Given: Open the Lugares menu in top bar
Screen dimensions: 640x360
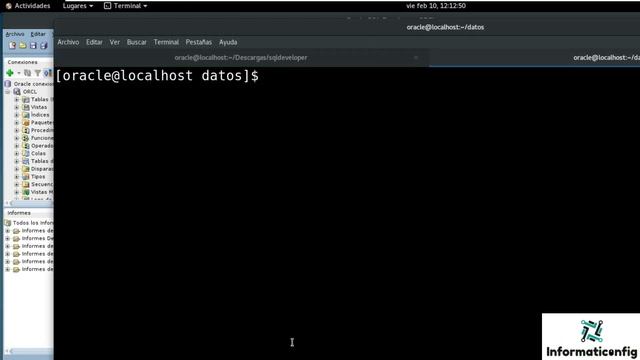Looking at the screenshot, I should pos(78,6).
